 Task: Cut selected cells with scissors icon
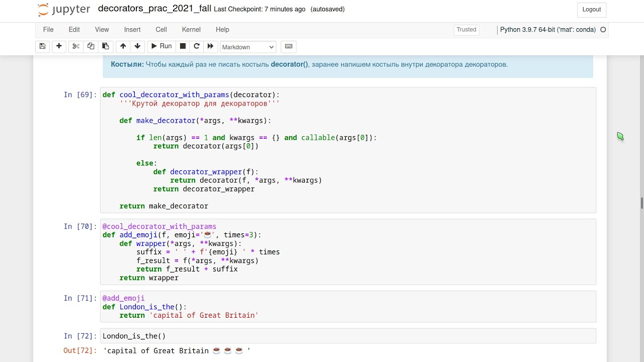(x=76, y=46)
